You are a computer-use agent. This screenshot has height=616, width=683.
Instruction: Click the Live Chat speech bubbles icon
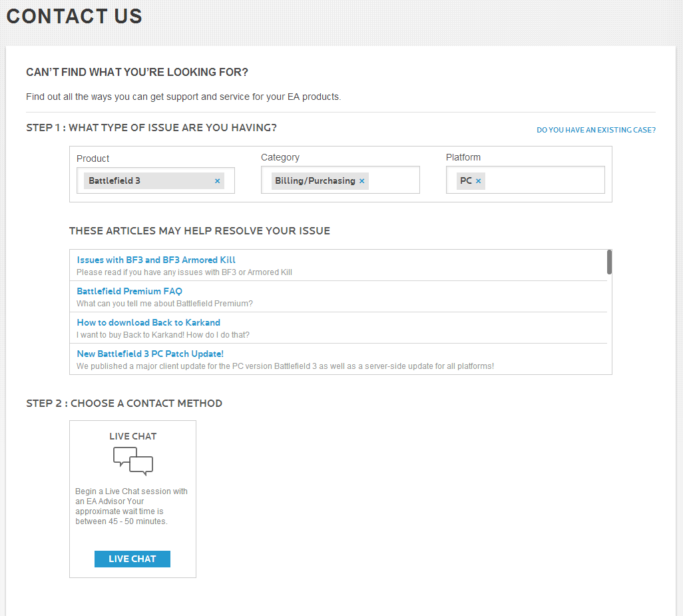[x=133, y=461]
